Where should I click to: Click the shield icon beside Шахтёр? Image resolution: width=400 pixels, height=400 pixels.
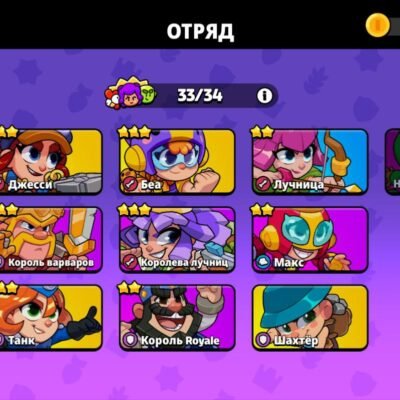point(263,340)
